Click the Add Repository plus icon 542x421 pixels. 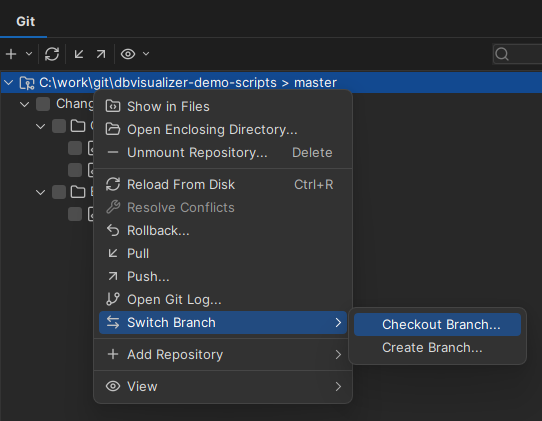pyautogui.click(x=113, y=354)
